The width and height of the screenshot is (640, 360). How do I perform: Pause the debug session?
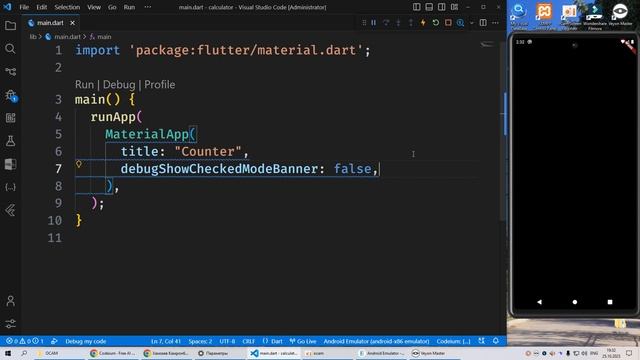pos(373,23)
